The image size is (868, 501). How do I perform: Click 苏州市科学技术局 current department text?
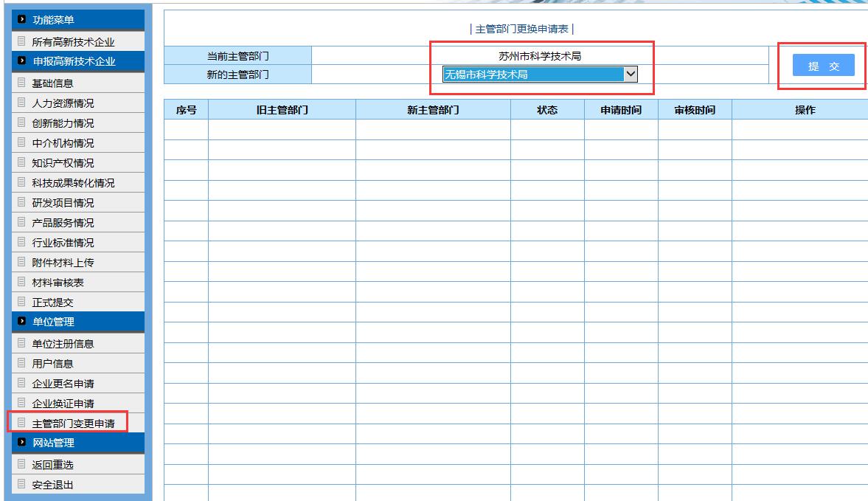click(540, 56)
